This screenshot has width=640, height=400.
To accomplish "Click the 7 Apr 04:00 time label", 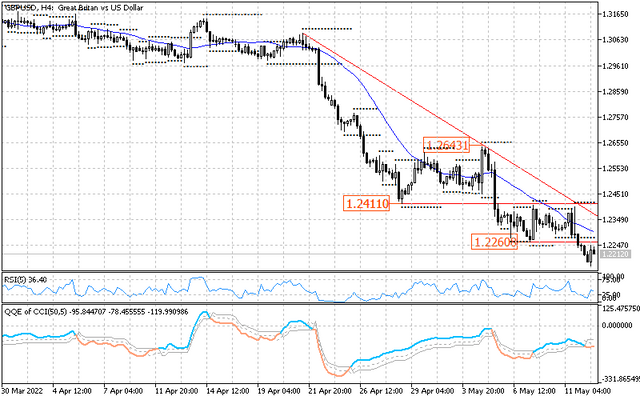I will point(124,391).
